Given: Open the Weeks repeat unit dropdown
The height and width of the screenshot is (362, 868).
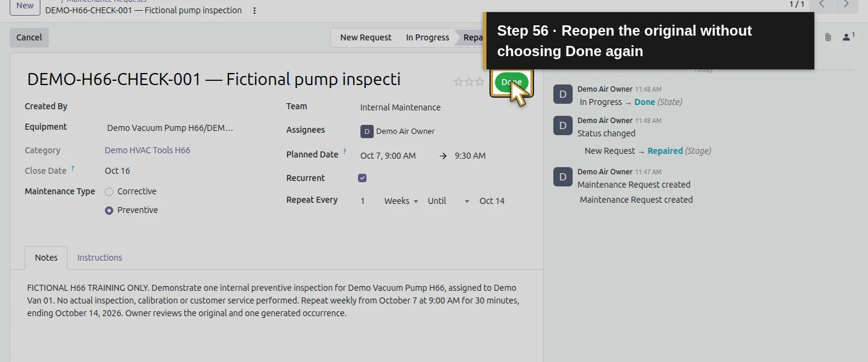Looking at the screenshot, I should (401, 201).
